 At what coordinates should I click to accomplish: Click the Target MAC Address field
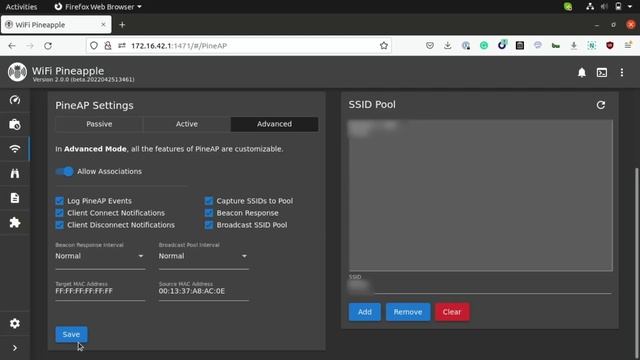pyautogui.click(x=100, y=291)
